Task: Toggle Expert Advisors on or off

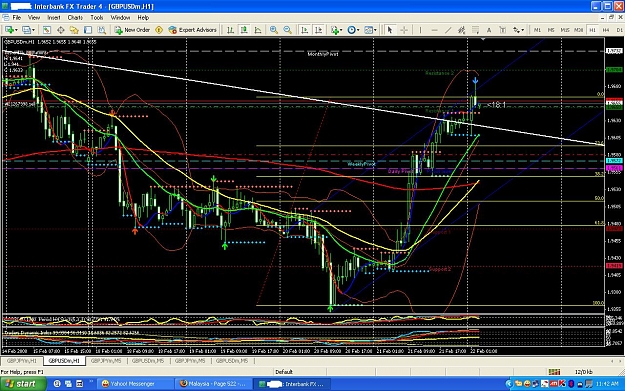Action: [x=193, y=30]
